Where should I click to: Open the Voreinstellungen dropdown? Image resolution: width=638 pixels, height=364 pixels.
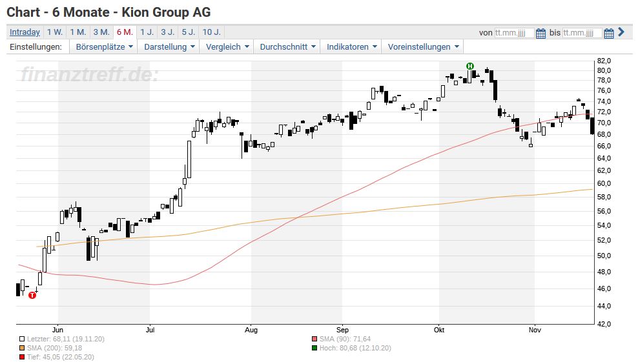coord(423,46)
